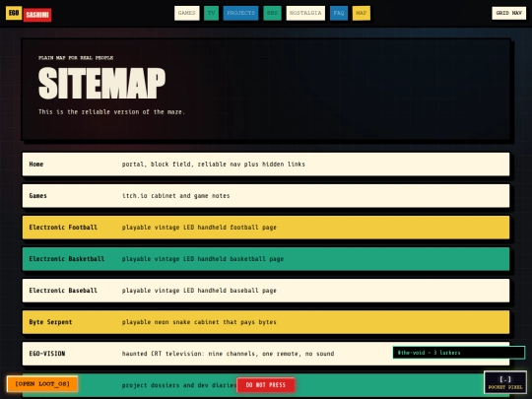532x399 pixels.
Task: Click 'haunted CRT television: nine channels' description
Action: coord(228,354)
